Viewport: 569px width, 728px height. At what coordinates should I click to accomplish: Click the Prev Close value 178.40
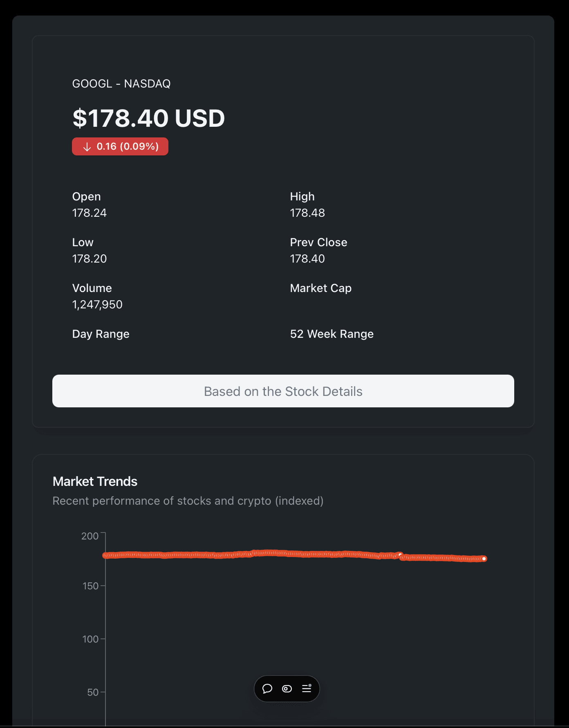tap(307, 258)
